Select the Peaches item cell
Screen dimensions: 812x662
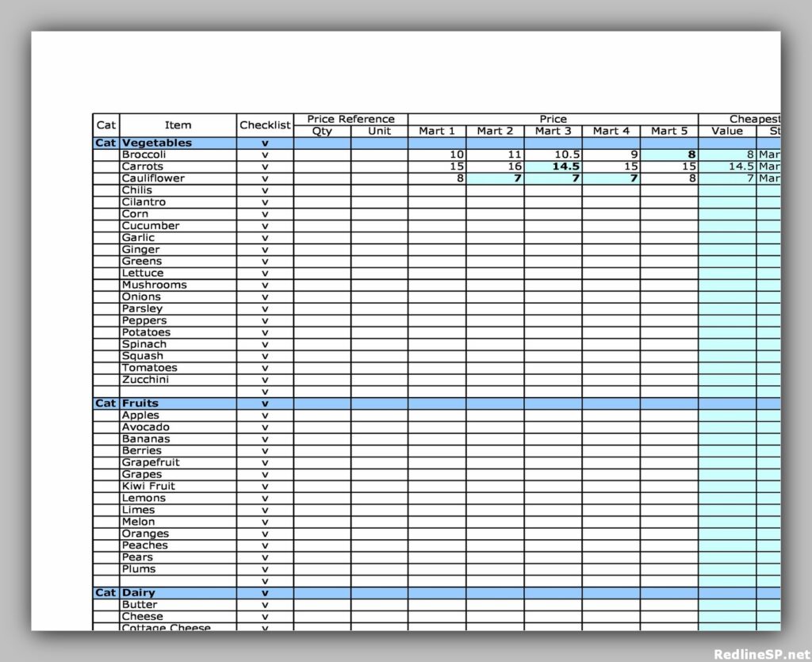pyautogui.click(x=178, y=545)
